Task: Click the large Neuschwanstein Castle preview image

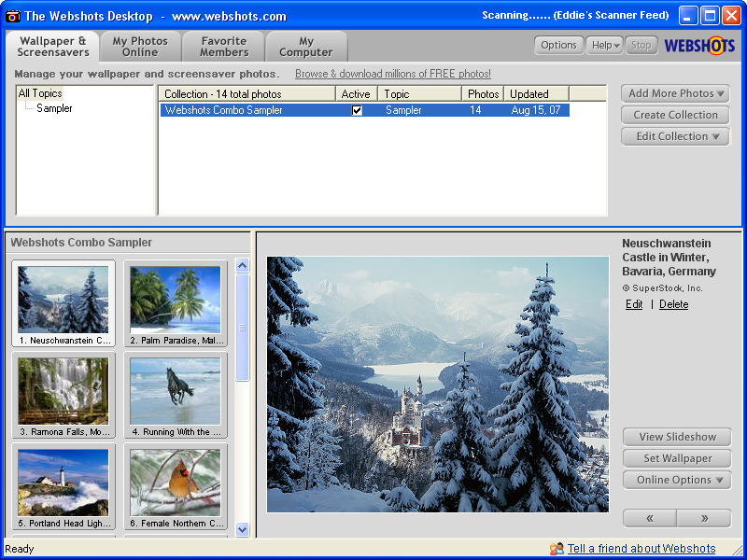Action: (438, 385)
